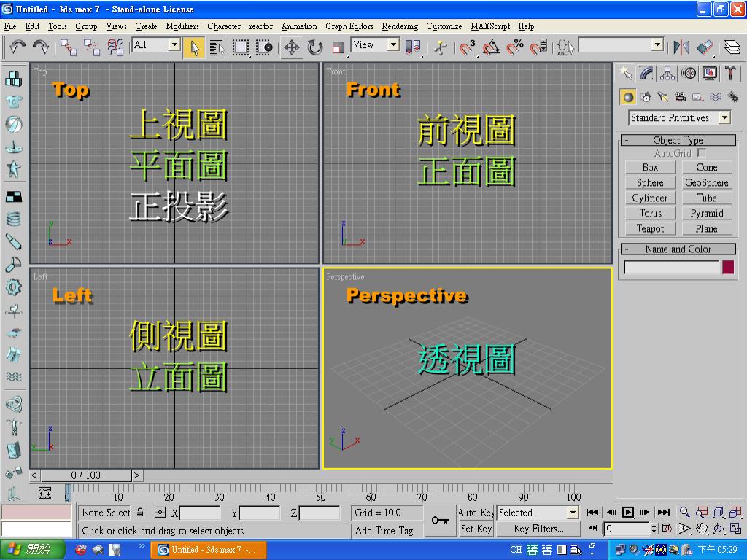This screenshot has width=747, height=560.
Task: Collapse the Name and Color rollout
Action: click(678, 249)
